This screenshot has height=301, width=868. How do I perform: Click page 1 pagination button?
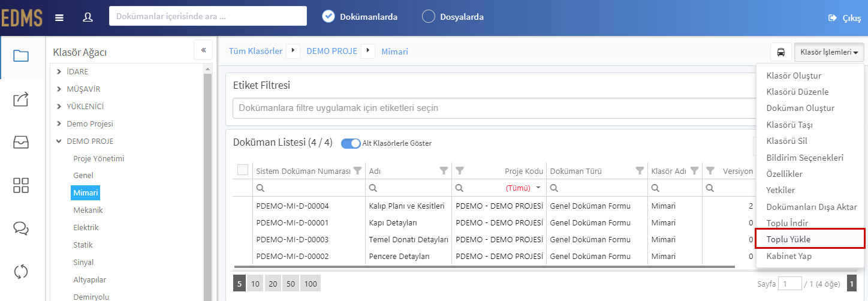coord(851,284)
